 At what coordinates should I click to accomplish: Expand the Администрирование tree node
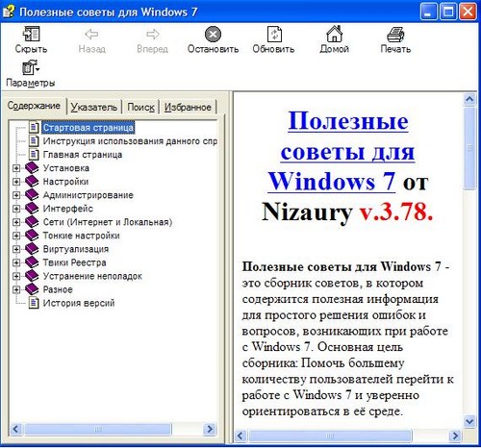click(x=16, y=195)
